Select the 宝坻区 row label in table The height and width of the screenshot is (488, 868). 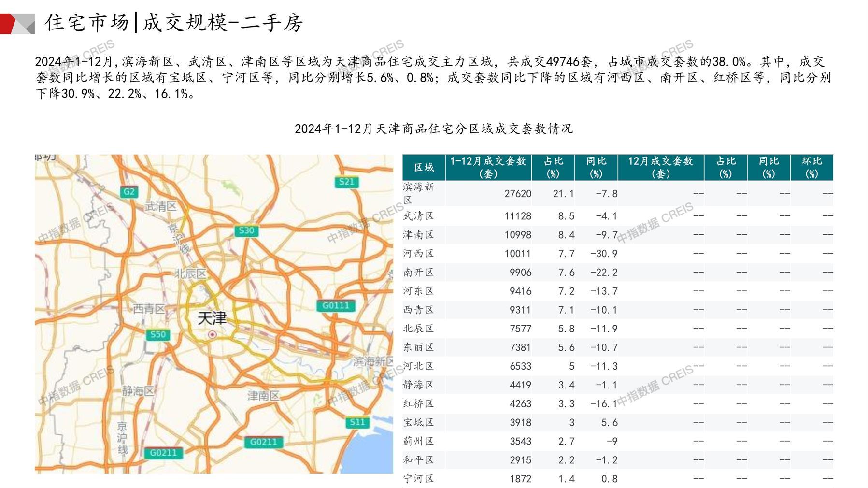pos(418,422)
